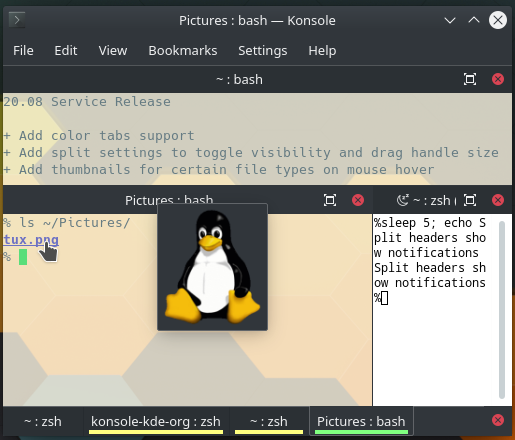515x440 pixels.
Task: Open the Bookmarks menu
Action: point(183,51)
